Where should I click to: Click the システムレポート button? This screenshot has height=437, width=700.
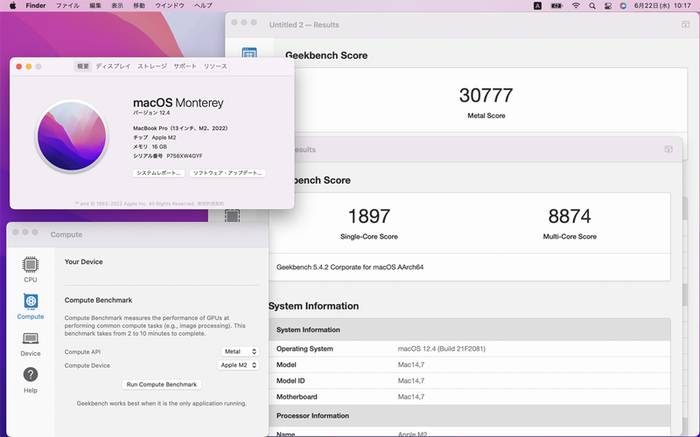click(158, 173)
